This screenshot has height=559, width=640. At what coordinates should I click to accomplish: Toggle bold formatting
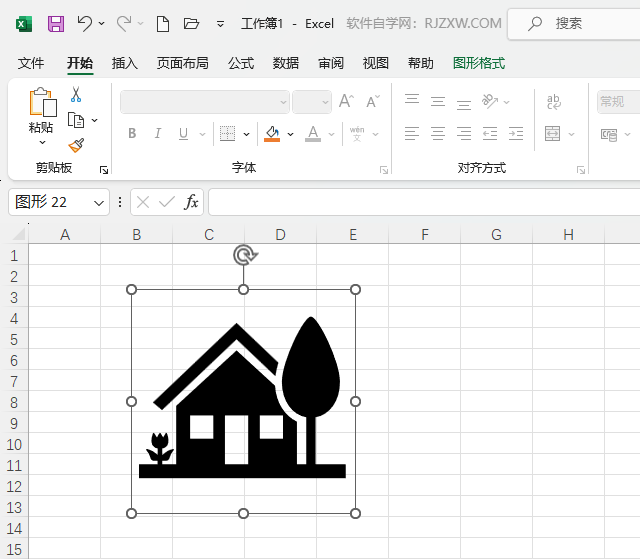132,133
